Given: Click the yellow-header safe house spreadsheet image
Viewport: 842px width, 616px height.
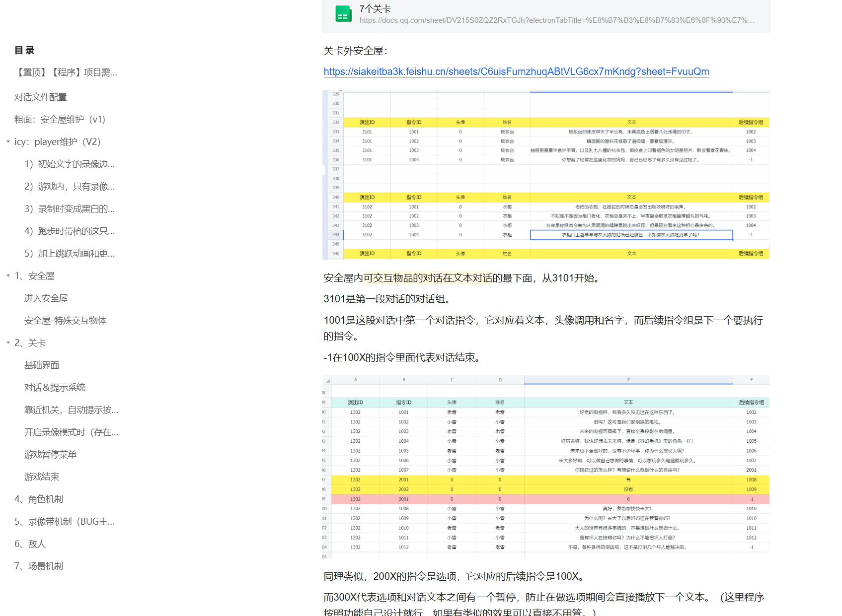Looking at the screenshot, I should tap(545, 175).
